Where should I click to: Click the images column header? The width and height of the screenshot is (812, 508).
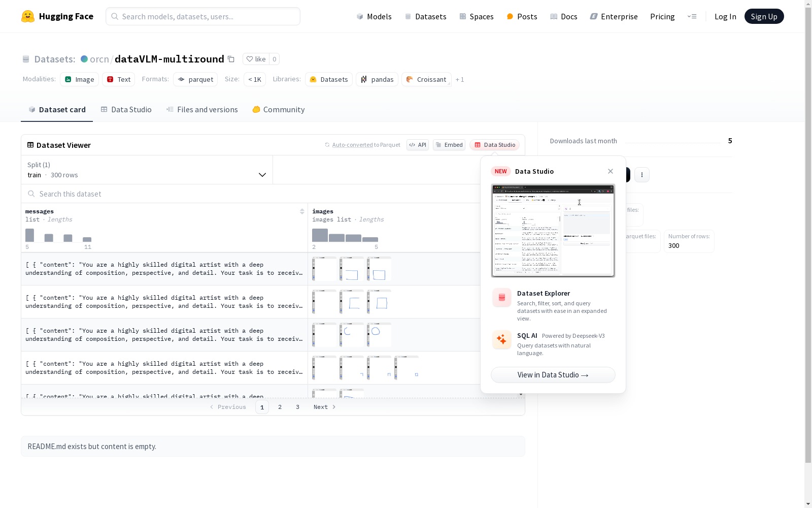tap(323, 211)
